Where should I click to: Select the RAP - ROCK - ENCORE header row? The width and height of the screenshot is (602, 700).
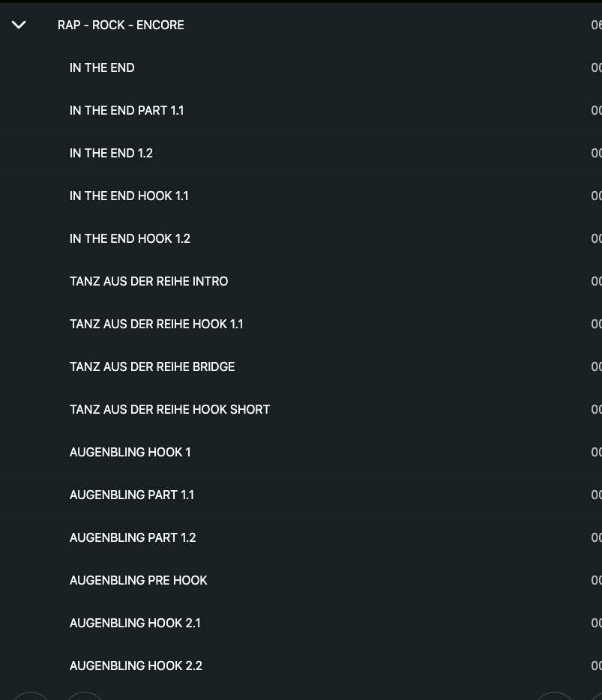(121, 25)
